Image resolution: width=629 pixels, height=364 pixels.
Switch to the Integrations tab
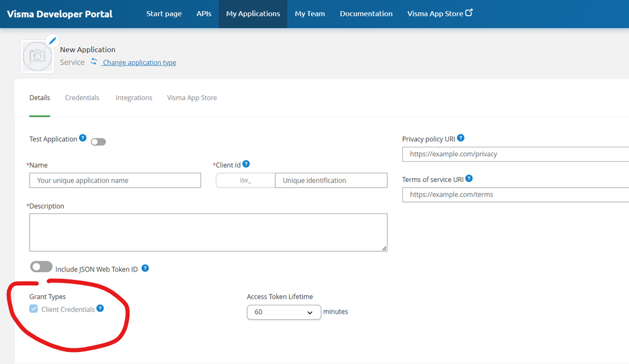[x=134, y=98]
